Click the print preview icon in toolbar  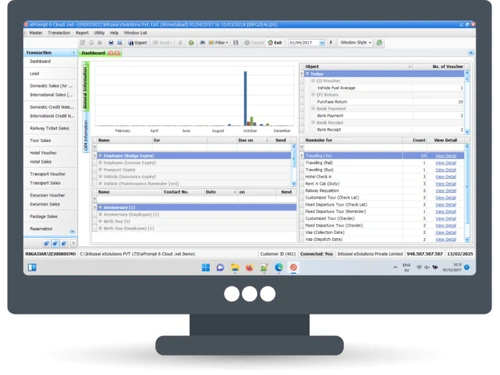pyautogui.click(x=120, y=43)
